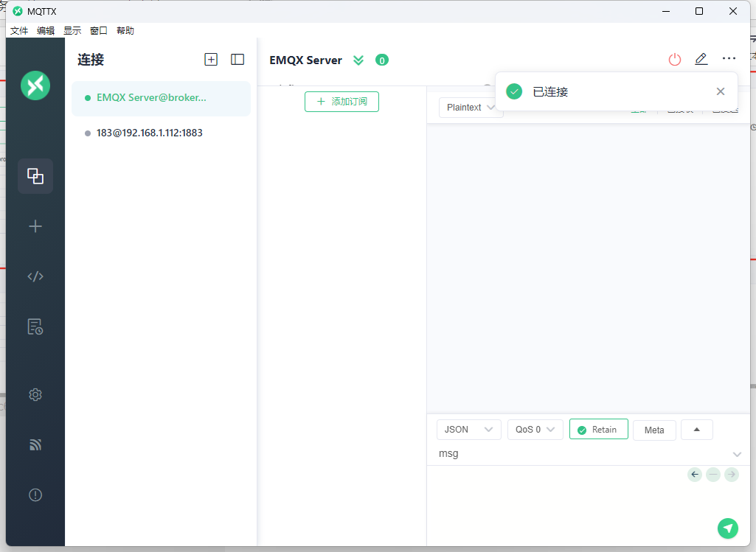Click the Meta button
The image size is (756, 552).
pos(654,430)
